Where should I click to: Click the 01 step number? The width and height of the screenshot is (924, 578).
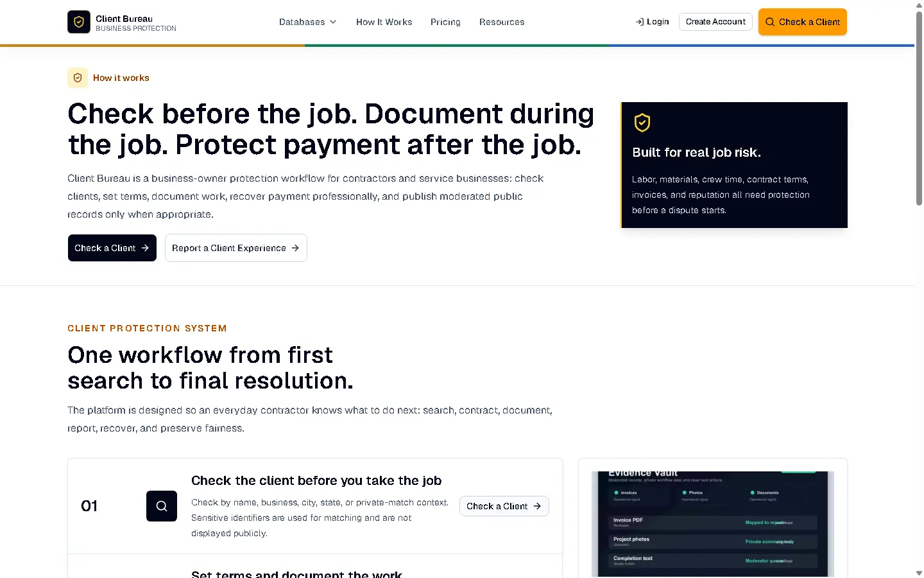(89, 506)
